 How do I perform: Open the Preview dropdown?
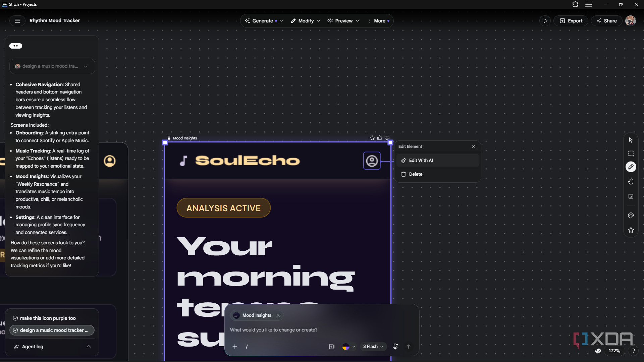[x=343, y=21]
